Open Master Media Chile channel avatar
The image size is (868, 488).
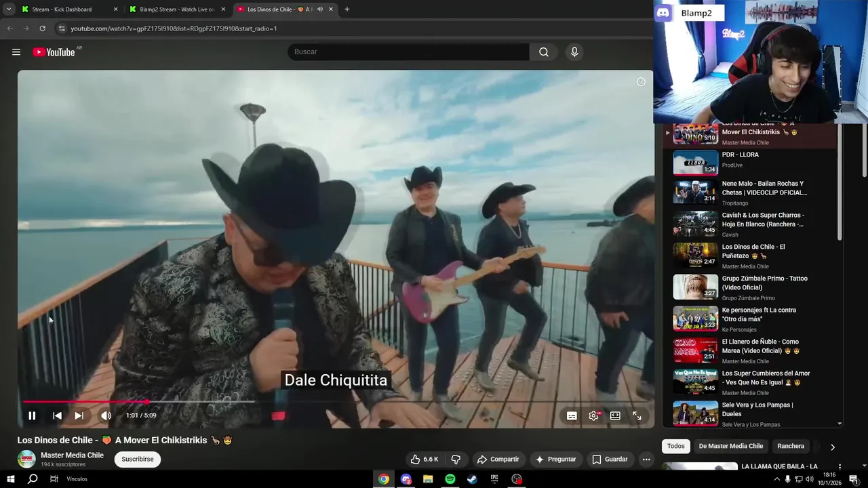coord(26,459)
